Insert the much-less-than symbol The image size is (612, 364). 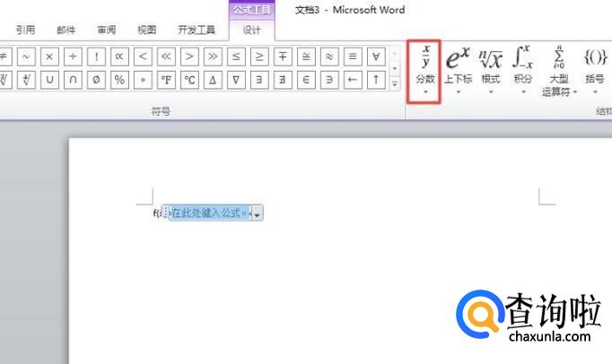click(x=166, y=56)
